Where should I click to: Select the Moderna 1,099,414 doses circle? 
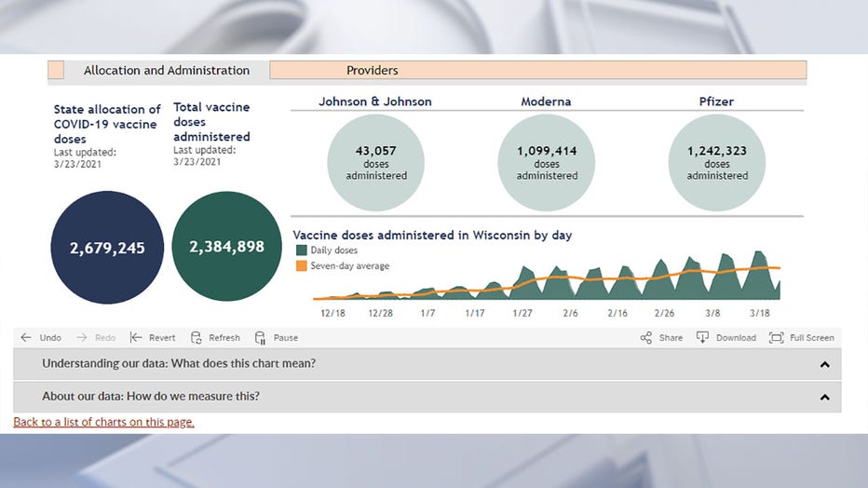547,163
